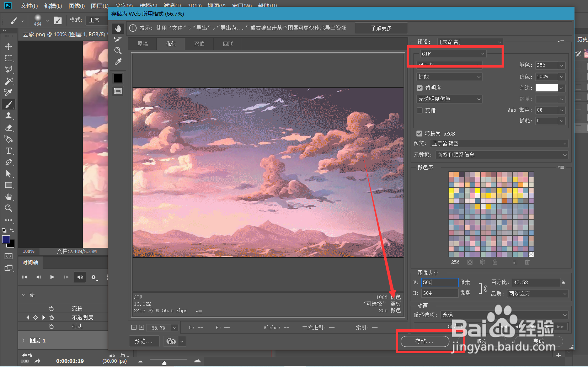Toggle the 透明度 checkbox
The height and width of the screenshot is (367, 588).
[x=420, y=88]
